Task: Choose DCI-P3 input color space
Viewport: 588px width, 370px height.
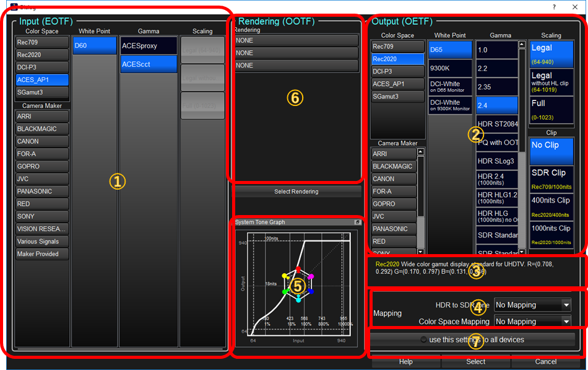Action: coord(42,67)
